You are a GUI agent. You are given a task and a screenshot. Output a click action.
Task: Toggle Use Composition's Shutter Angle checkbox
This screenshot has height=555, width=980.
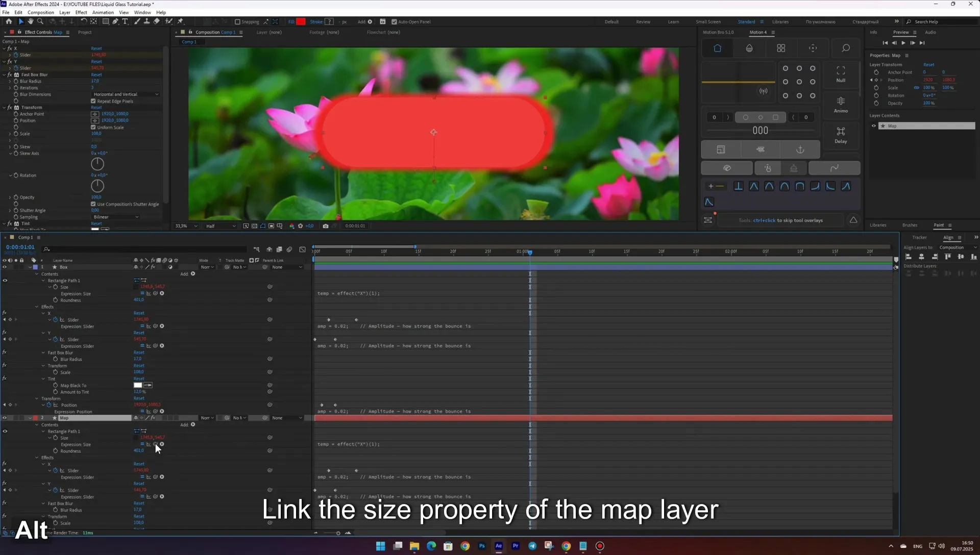coord(93,204)
